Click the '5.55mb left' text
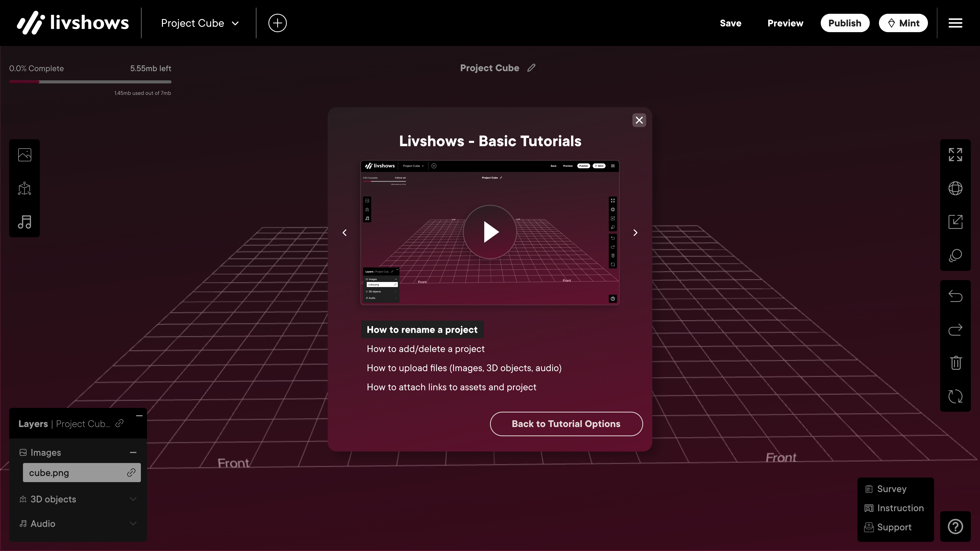Image resolution: width=980 pixels, height=551 pixels. tap(151, 68)
